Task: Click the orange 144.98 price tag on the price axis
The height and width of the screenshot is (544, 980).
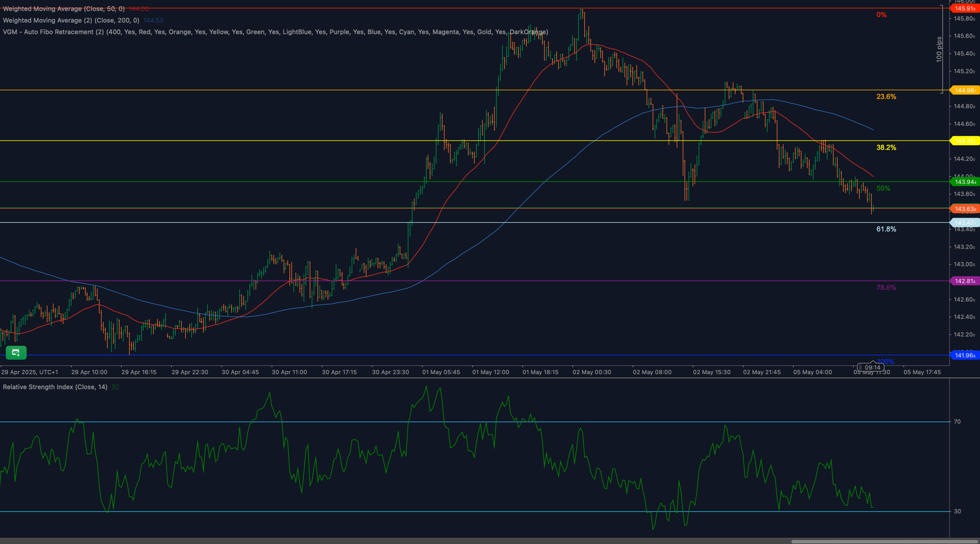Action: coord(965,90)
